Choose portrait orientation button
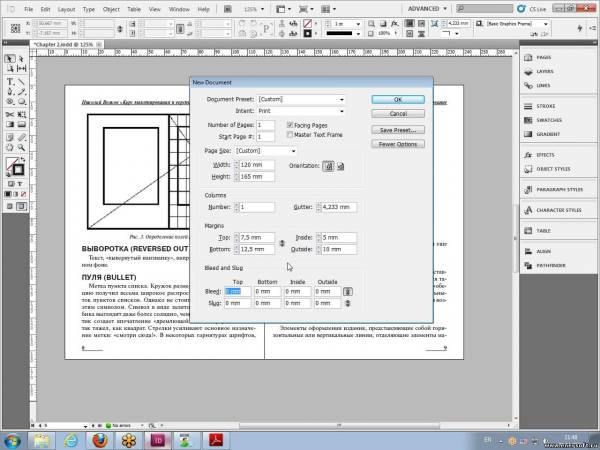This screenshot has width=600, height=450. click(328, 166)
